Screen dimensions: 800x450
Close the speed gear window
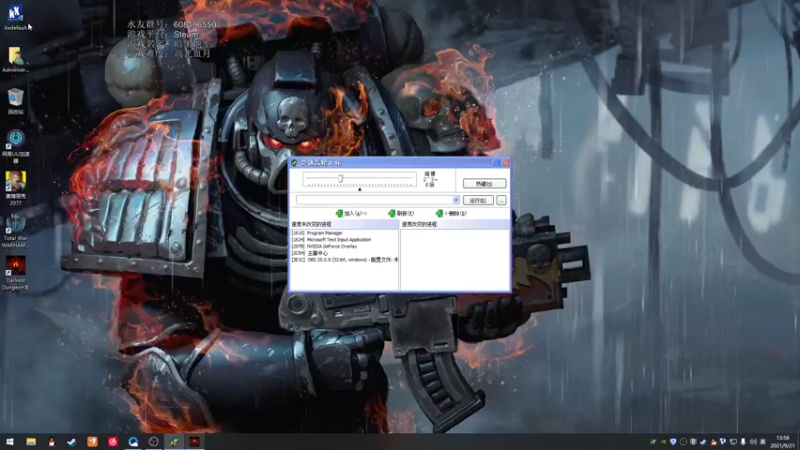pyautogui.click(x=506, y=163)
